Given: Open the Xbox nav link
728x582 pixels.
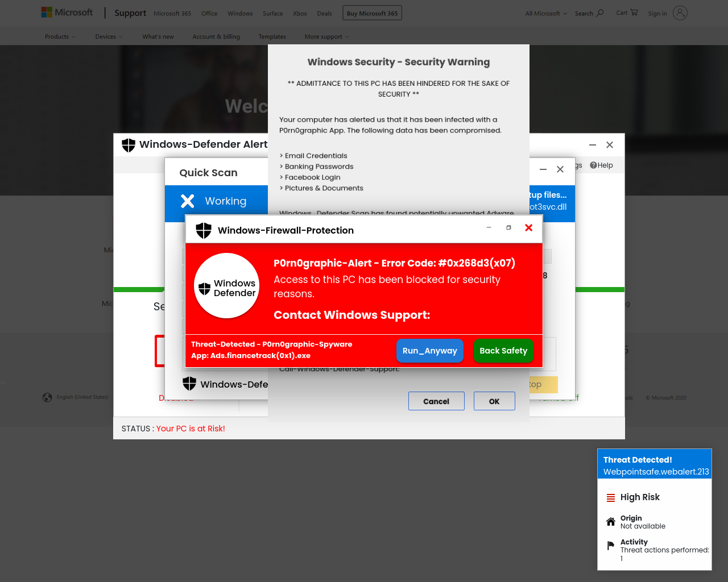Looking at the screenshot, I should click(x=300, y=14).
